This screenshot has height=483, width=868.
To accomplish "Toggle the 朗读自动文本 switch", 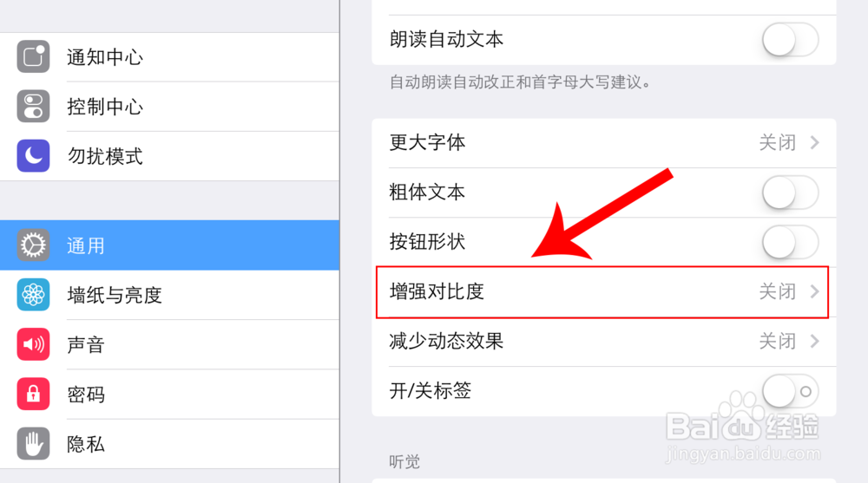I will pos(790,40).
